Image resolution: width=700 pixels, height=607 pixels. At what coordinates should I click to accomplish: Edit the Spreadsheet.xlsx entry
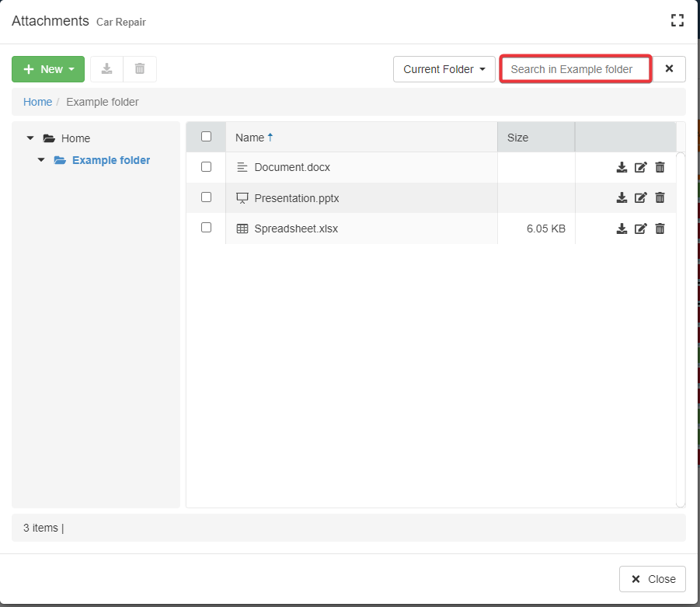(641, 228)
